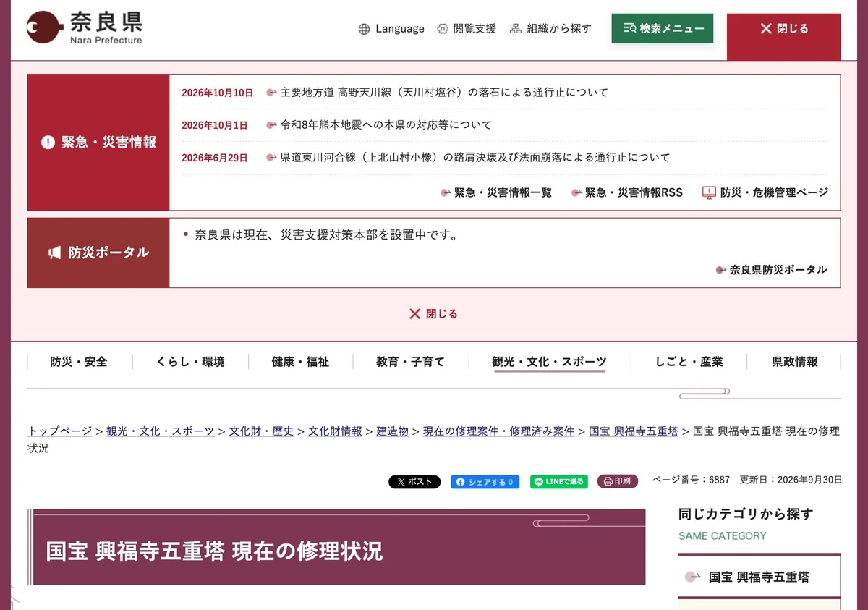Click the X icon in header 閉じる button
This screenshot has width=868, height=610.
766,29
